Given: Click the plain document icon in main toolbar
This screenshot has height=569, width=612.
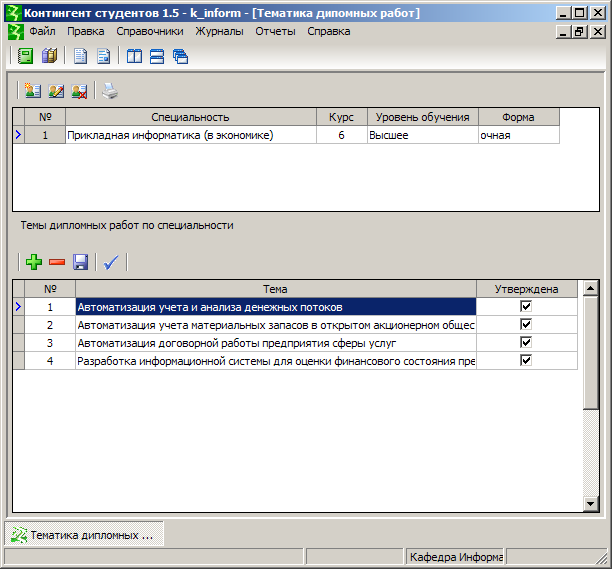Looking at the screenshot, I should click(80, 56).
